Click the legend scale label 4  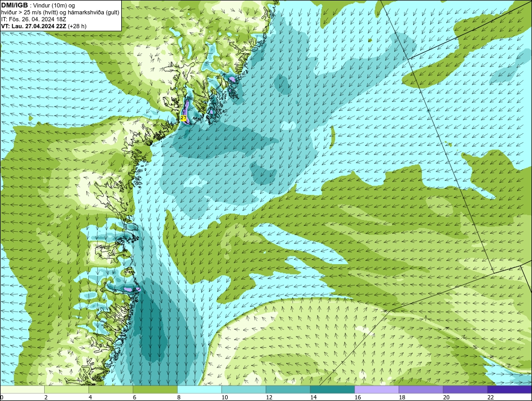coord(90,397)
